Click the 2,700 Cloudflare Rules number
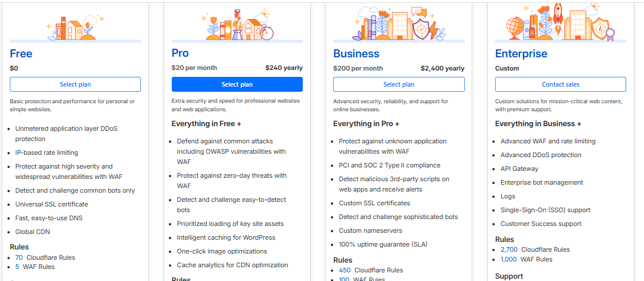Viewport: 644px width, 281px height. click(x=509, y=249)
